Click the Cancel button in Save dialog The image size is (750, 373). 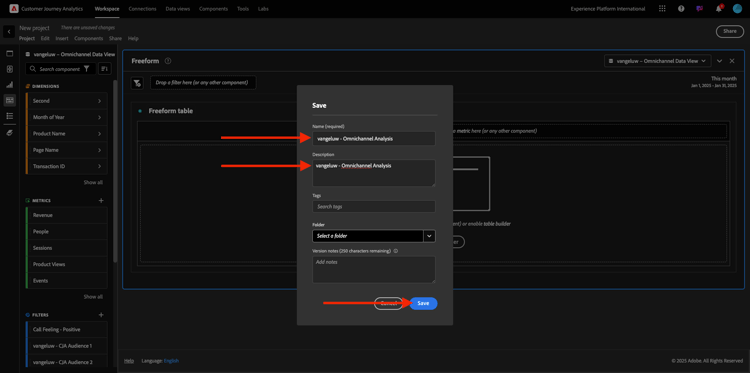coord(388,303)
